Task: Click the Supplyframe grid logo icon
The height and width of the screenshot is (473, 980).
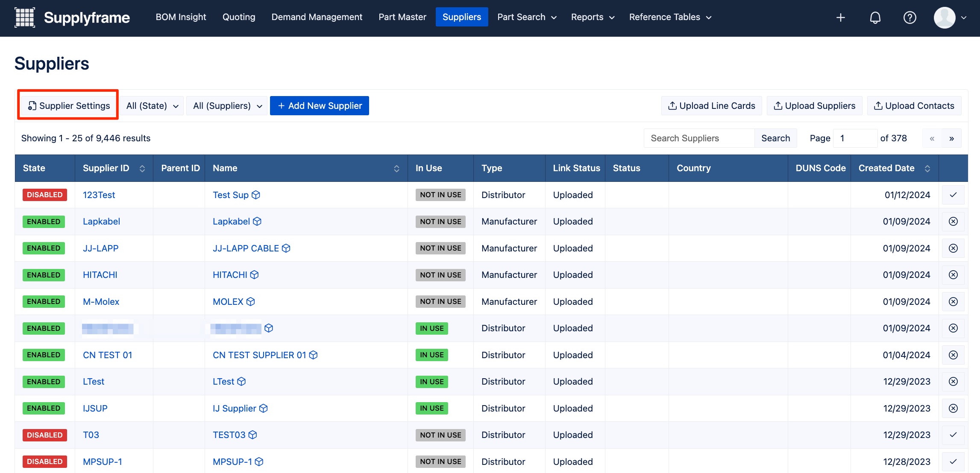Action: tap(25, 18)
